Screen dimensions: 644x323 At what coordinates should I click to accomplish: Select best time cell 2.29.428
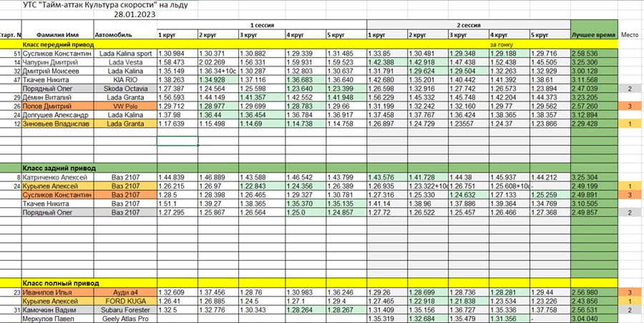(x=593, y=124)
